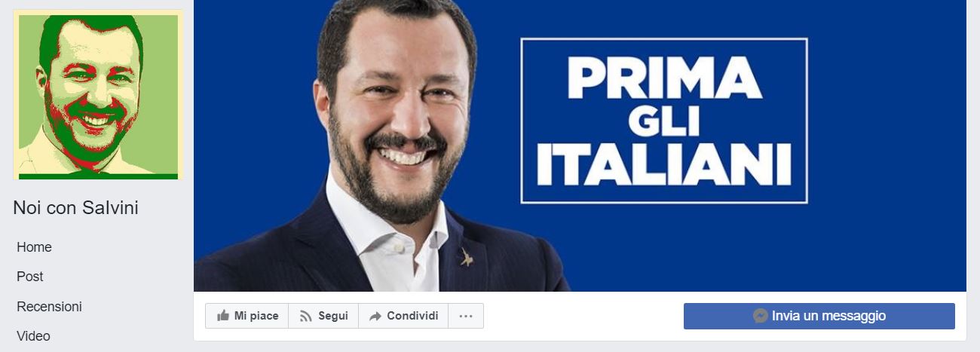The image size is (980, 352).
Task: Click the share arrow icon beside Condividi
Action: (375, 317)
